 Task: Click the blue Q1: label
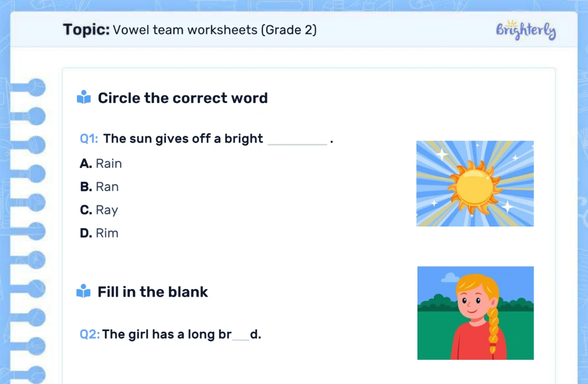(x=89, y=139)
